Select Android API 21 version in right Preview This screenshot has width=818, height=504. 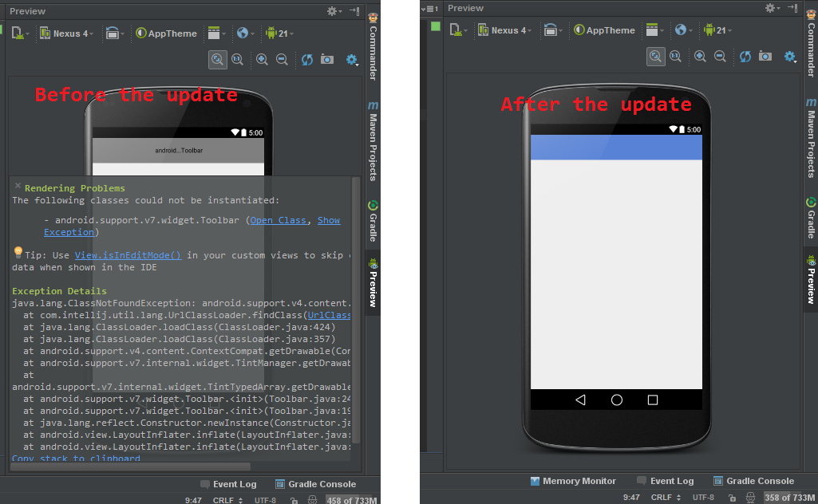click(x=717, y=30)
